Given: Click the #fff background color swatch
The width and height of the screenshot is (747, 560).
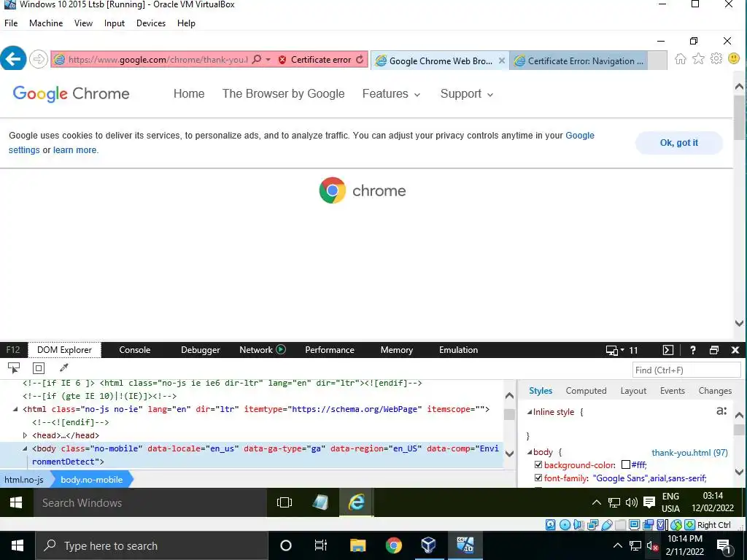Looking at the screenshot, I should 626,464.
